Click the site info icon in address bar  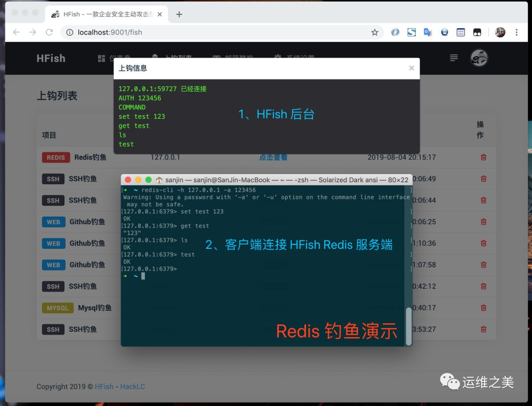(69, 32)
